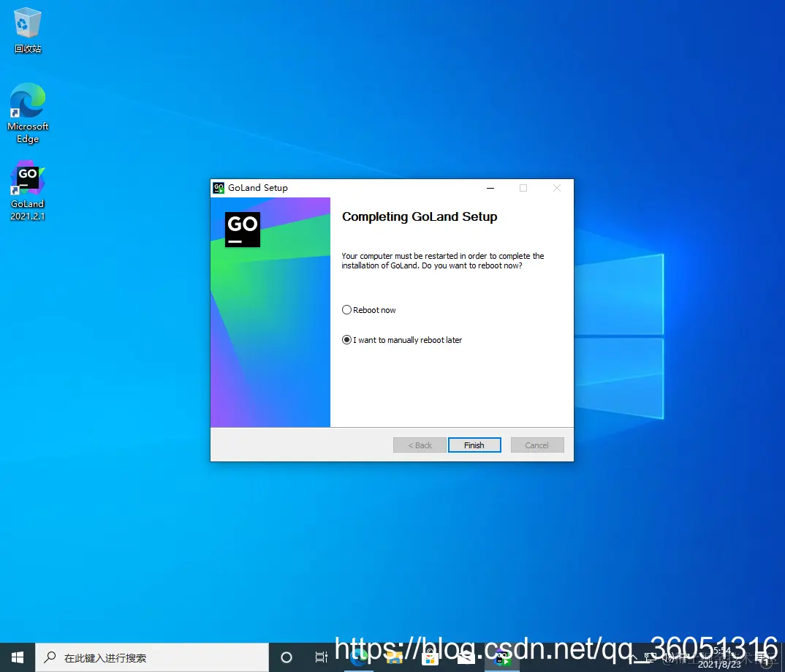Screen dimensions: 785x672
Task: Open the Windows Start menu
Action: tap(18, 657)
